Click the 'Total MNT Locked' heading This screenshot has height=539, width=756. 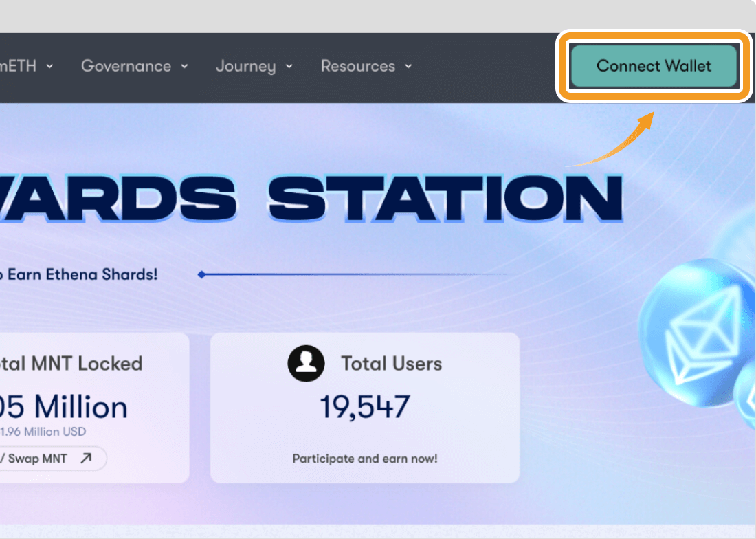pos(71,364)
